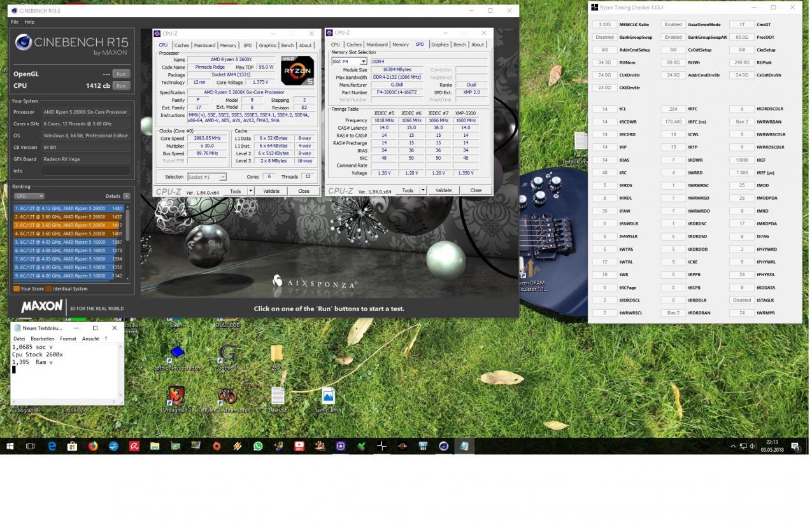Screen dimensions: 812x532
Task: Click GearDownMode Enabled value
Action: point(673,24)
